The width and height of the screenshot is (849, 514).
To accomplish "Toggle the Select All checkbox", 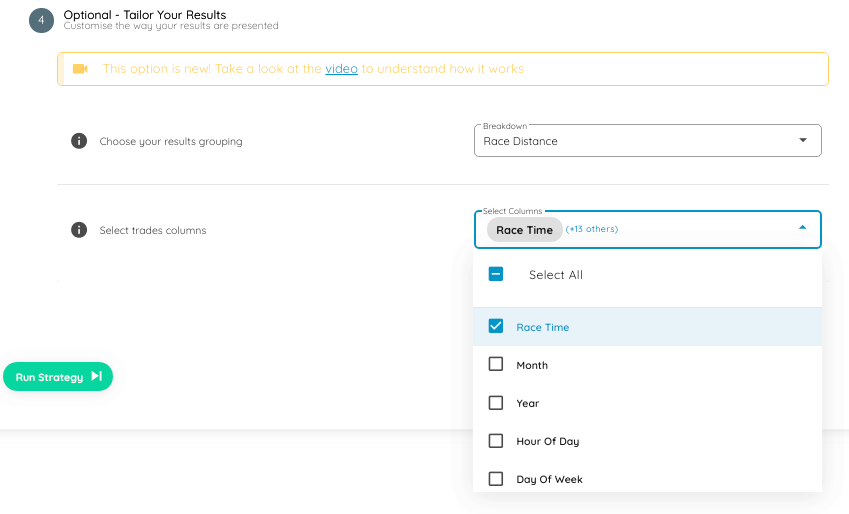I will [496, 275].
